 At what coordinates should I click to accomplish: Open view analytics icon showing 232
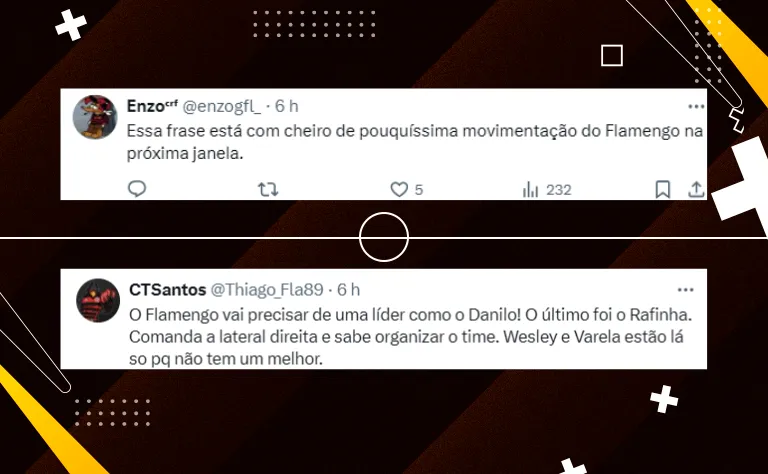[530, 190]
